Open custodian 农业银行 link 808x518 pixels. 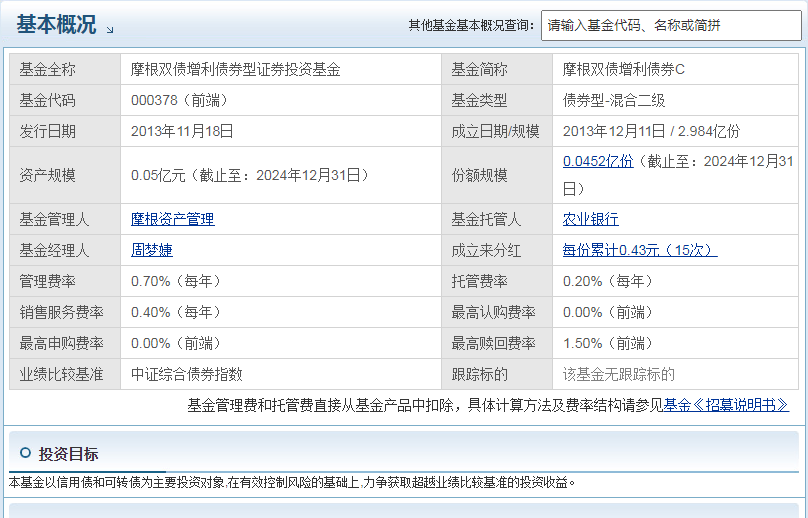[x=591, y=219]
